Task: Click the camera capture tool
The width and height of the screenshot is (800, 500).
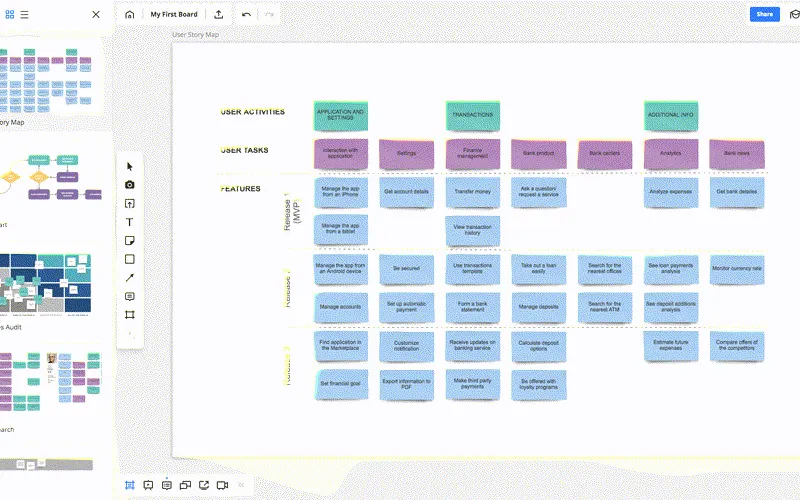Action: (x=130, y=185)
